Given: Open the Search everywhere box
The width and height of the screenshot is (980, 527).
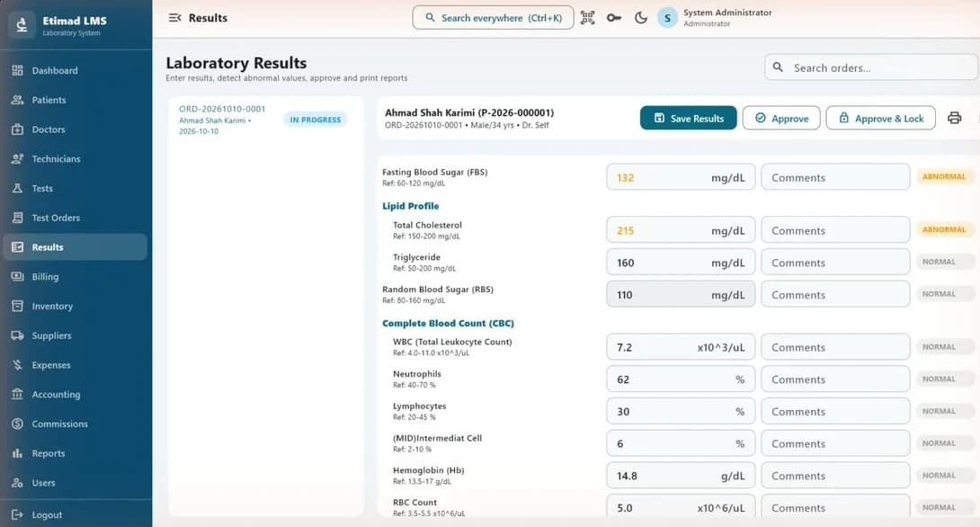Looking at the screenshot, I should click(493, 17).
